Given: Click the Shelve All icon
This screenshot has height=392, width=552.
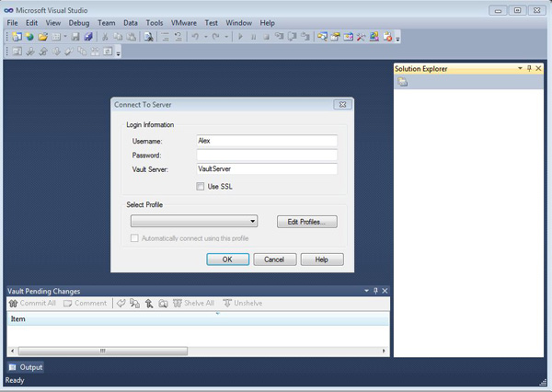Looking at the screenshot, I should coord(194,303).
